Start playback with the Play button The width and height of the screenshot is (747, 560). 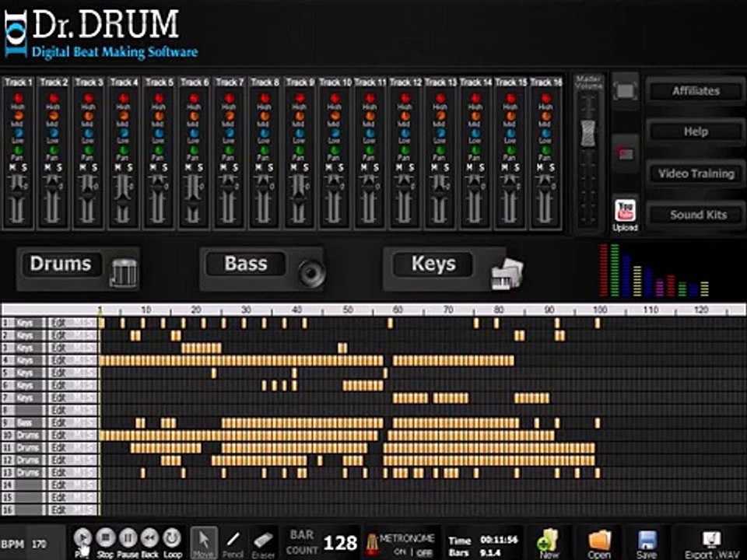pyautogui.click(x=82, y=538)
